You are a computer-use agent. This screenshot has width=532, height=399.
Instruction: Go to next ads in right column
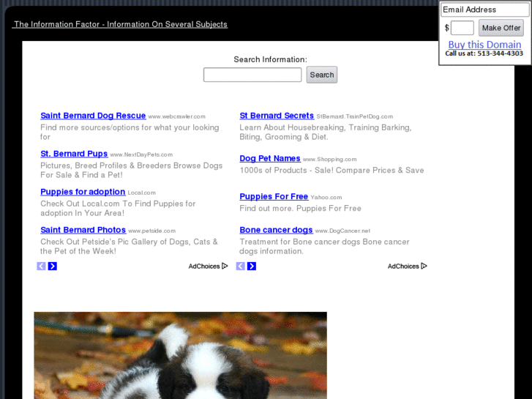pos(252,266)
